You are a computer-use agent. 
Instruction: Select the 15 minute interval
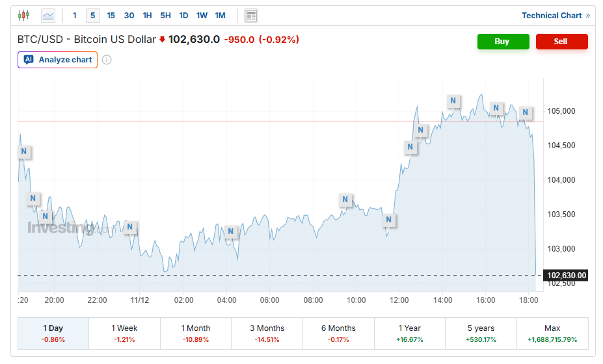[111, 15]
